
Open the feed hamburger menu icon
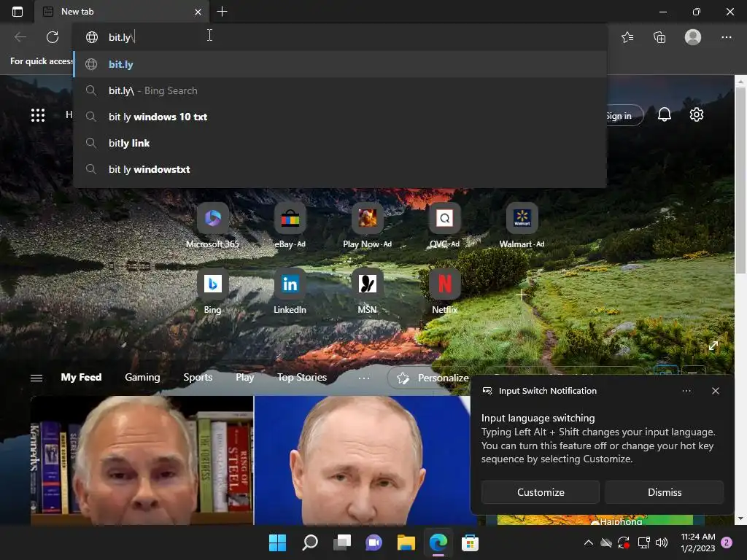tap(36, 378)
